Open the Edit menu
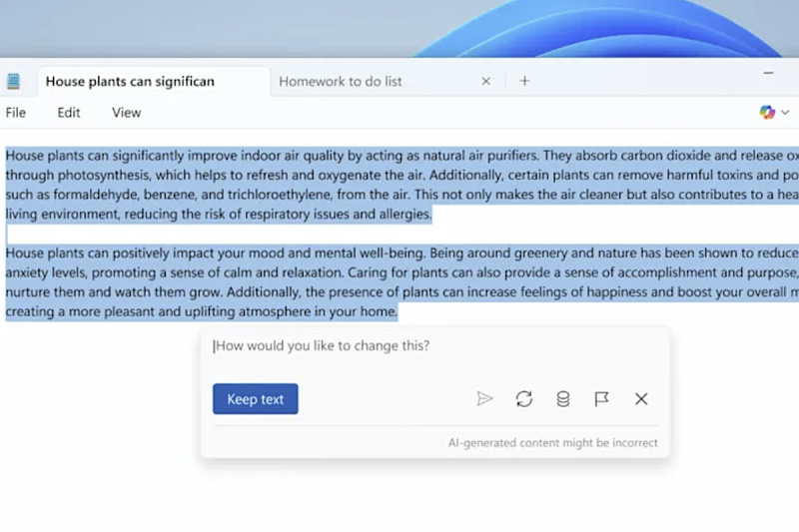The image size is (799, 532). tap(69, 113)
